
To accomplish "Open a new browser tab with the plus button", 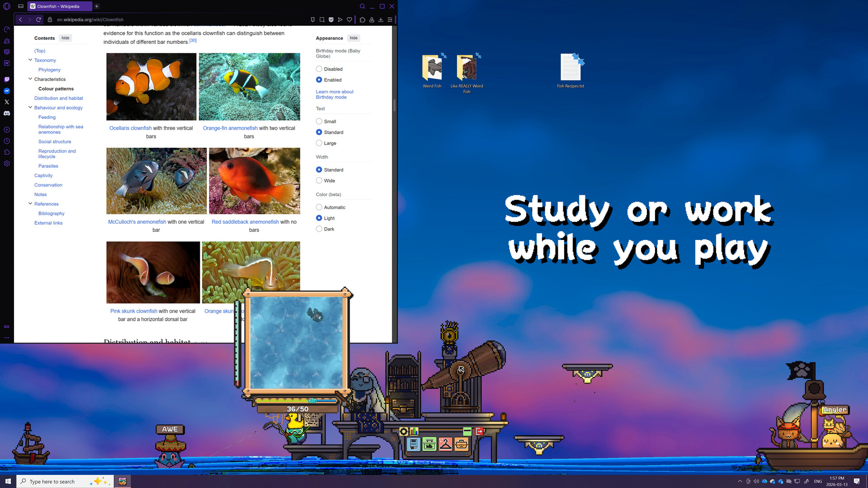I will [97, 6].
